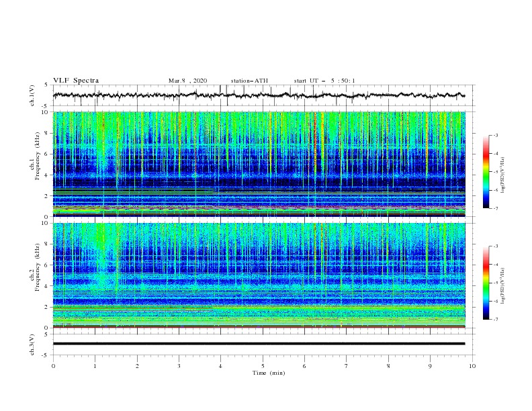Screen dimensions: 532x411
Task: Click the ch.1 log(PSD) color bar label
Action: tap(502, 175)
